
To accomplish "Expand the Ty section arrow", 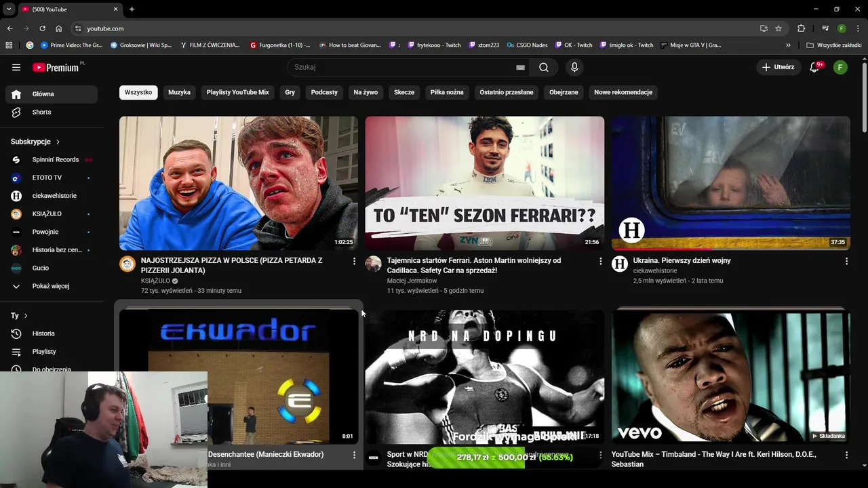I will coord(26,316).
